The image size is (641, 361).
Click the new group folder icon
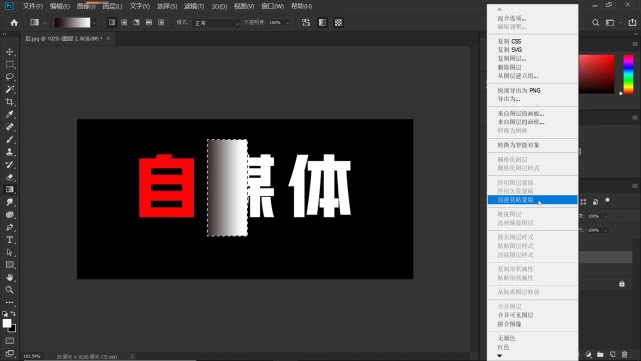(x=600, y=354)
